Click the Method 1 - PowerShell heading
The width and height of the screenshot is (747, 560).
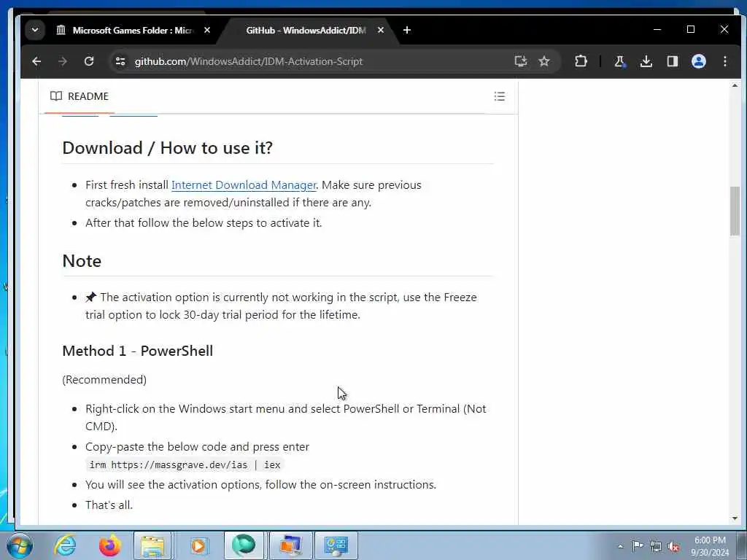click(x=138, y=351)
